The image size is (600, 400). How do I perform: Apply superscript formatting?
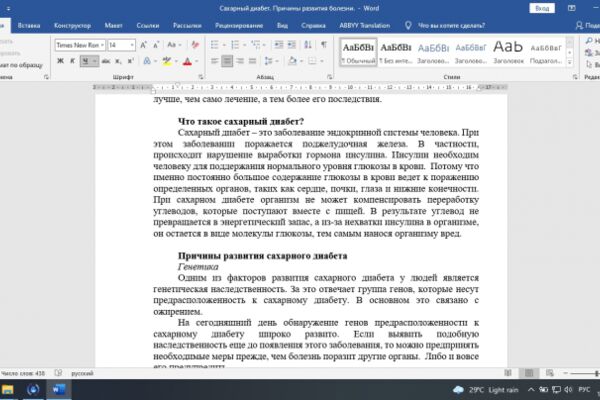point(131,61)
